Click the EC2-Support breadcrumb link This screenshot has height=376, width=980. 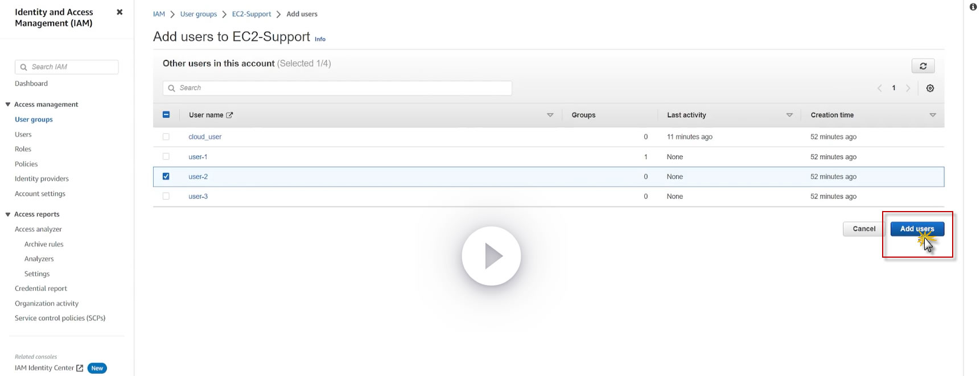[252, 14]
